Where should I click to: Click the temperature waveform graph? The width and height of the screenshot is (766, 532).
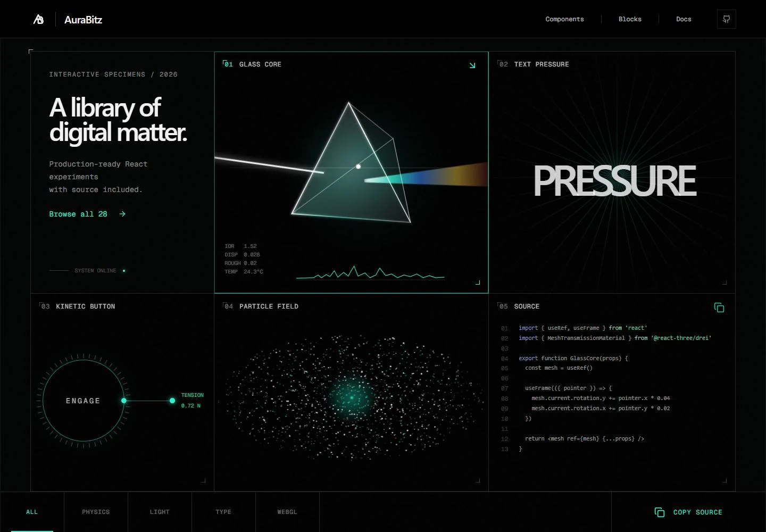[x=370, y=272]
